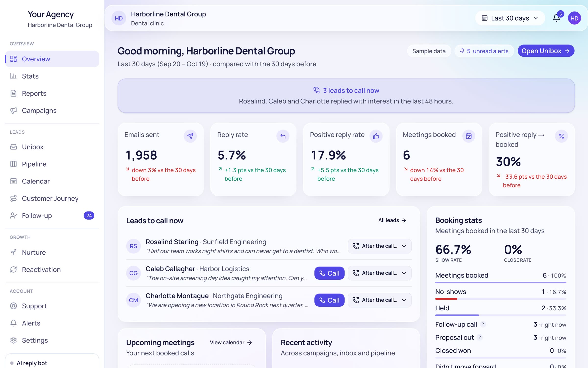
Task: Click the red No-shows progress bar
Action: coord(446,299)
